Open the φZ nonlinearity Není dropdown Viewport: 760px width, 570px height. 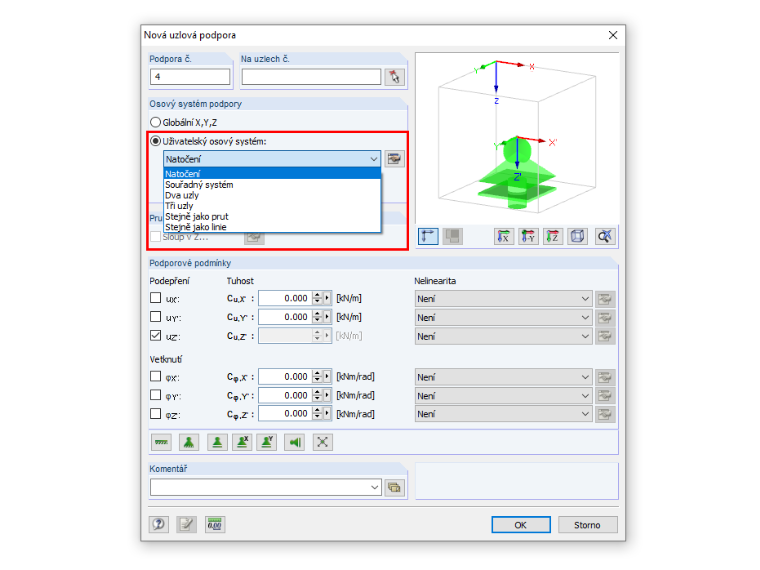504,414
